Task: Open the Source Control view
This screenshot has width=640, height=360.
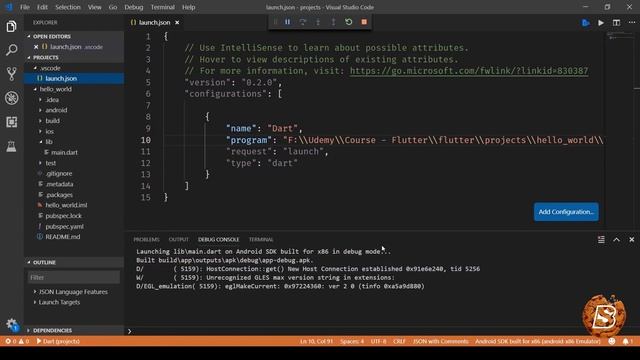Action: coord(11,74)
